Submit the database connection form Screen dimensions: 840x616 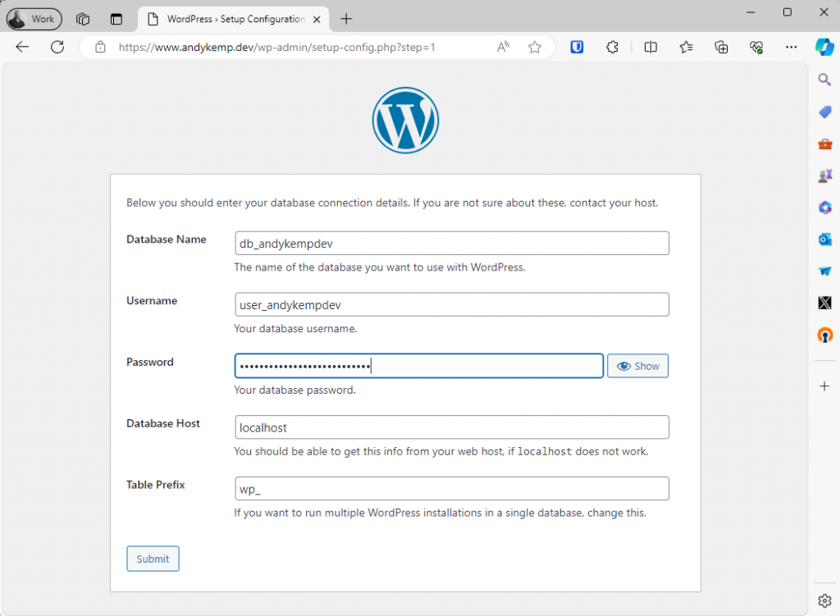tap(153, 559)
